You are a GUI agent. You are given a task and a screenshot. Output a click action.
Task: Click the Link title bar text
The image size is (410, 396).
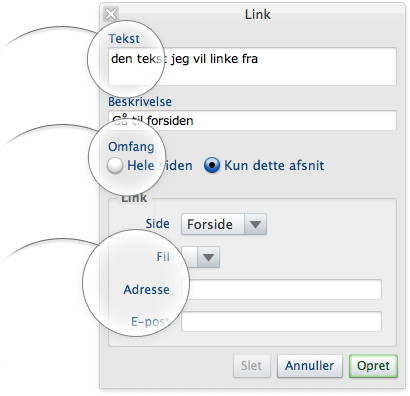[258, 14]
